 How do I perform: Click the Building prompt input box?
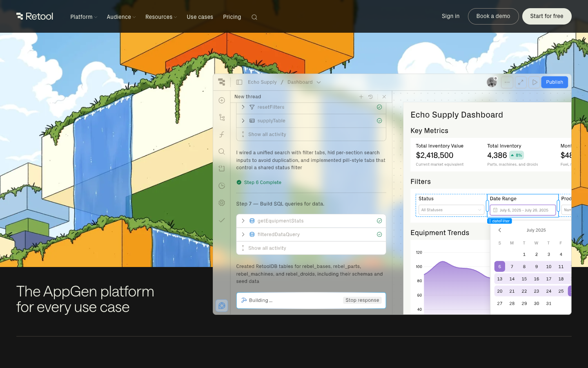pyautogui.click(x=311, y=300)
